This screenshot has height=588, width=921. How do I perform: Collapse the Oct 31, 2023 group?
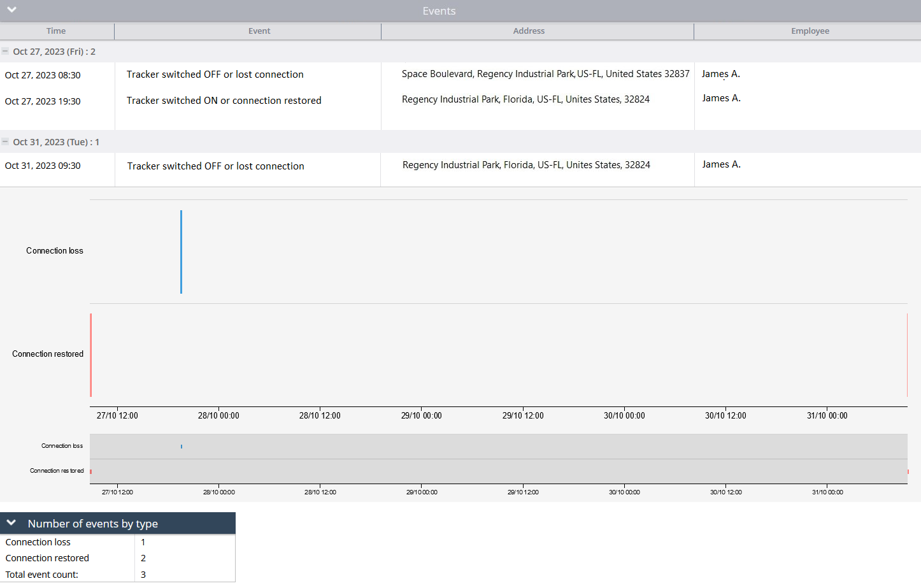pos(5,142)
